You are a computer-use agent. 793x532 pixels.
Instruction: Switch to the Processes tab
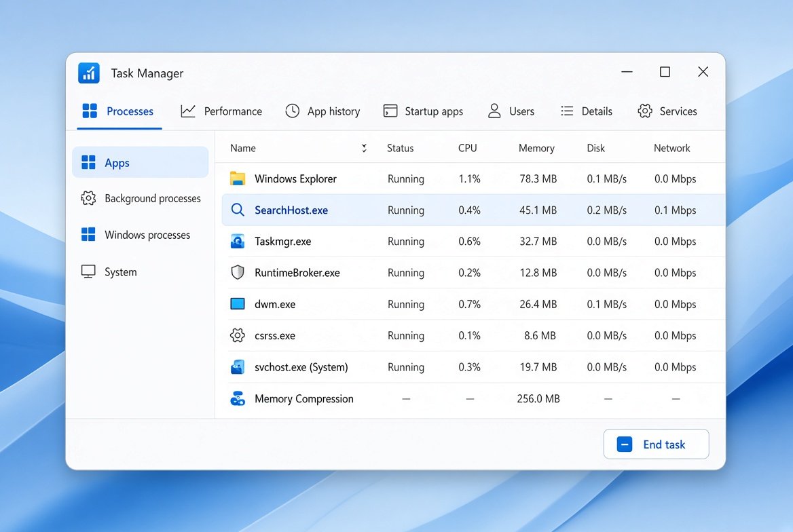(119, 111)
